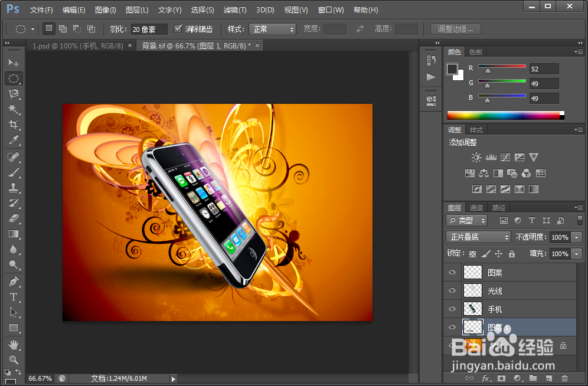The width and height of the screenshot is (588, 386).
Task: Select the Eraser tool
Action: (x=14, y=218)
